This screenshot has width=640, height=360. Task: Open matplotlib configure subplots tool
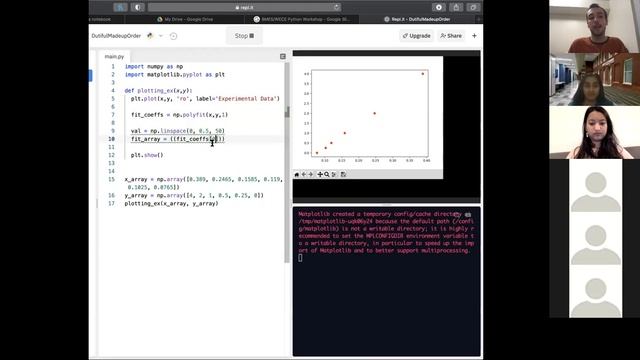pyautogui.click(x=334, y=174)
